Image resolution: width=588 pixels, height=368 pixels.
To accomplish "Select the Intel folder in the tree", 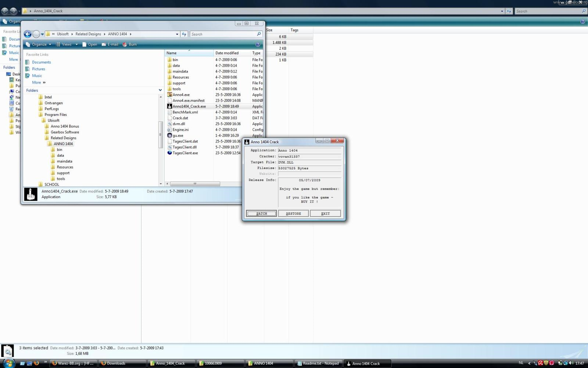I will pos(45,97).
